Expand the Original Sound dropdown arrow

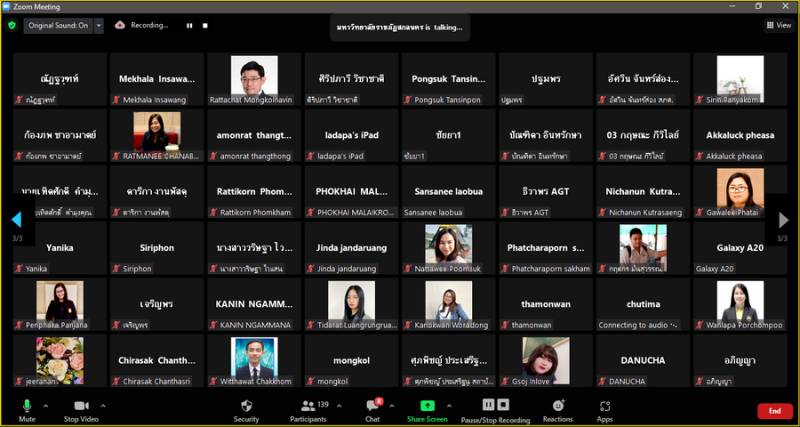[99, 25]
